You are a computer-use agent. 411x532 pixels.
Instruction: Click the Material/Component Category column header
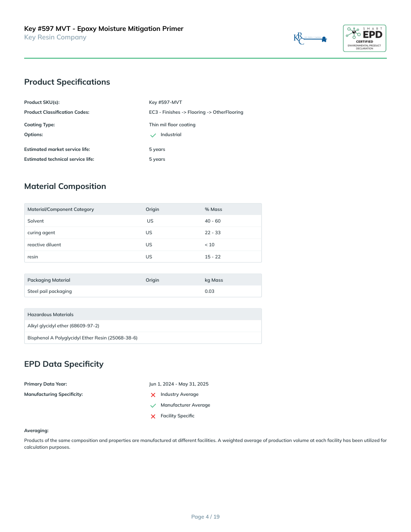point(61,210)
